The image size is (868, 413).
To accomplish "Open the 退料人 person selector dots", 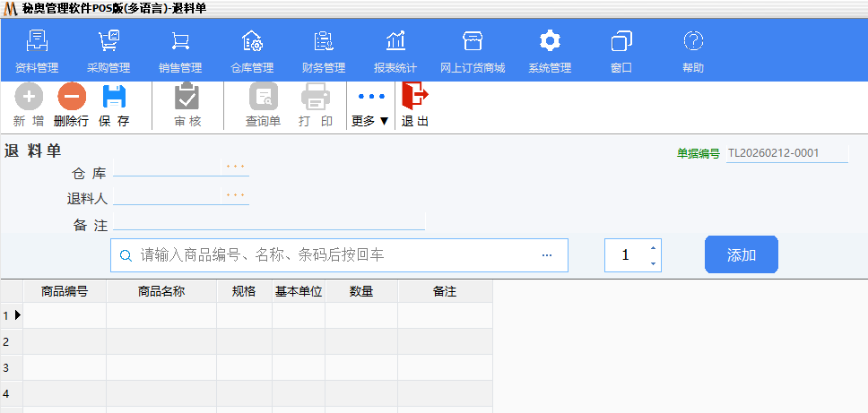I will (x=235, y=195).
